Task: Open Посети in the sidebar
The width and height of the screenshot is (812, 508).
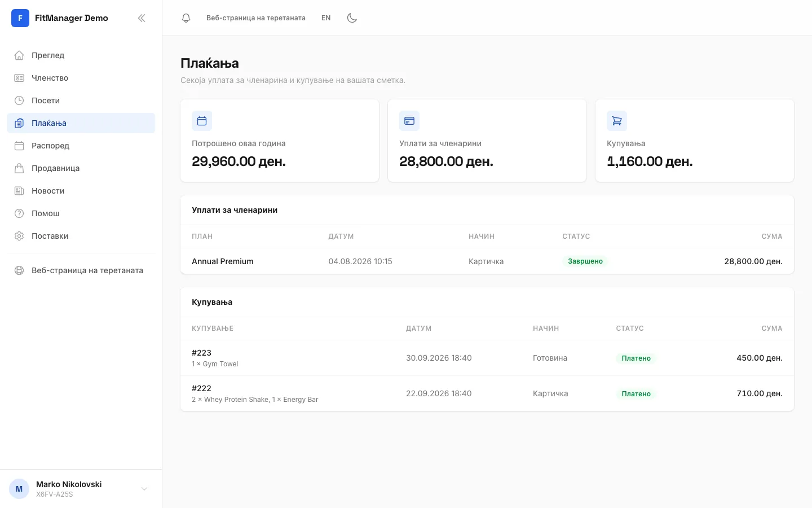Action: [x=81, y=100]
